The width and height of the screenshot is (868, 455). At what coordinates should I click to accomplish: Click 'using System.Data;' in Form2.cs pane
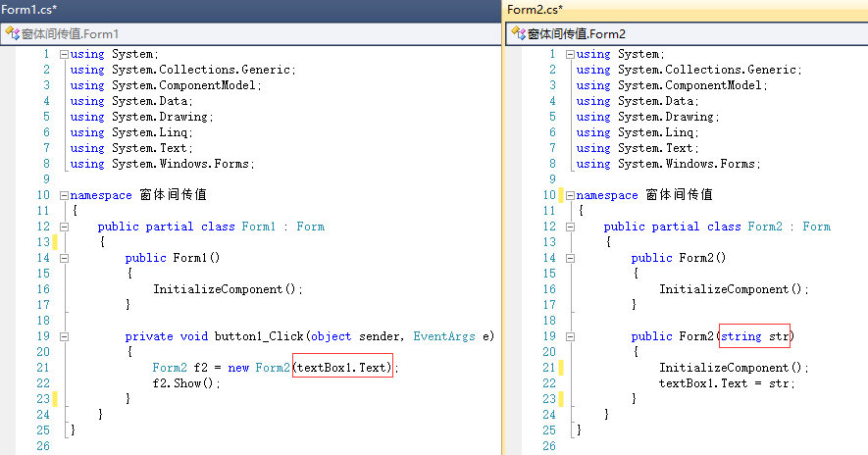pyautogui.click(x=638, y=101)
